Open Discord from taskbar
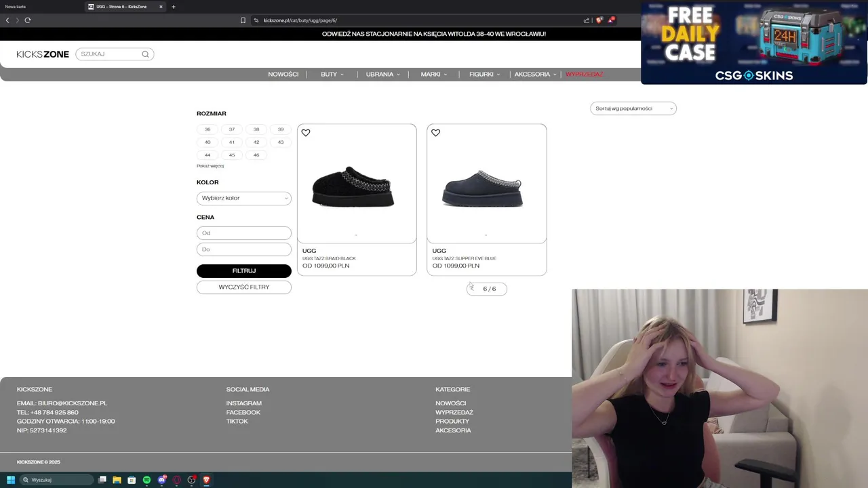Viewport: 868px width, 488px height. 162,480
